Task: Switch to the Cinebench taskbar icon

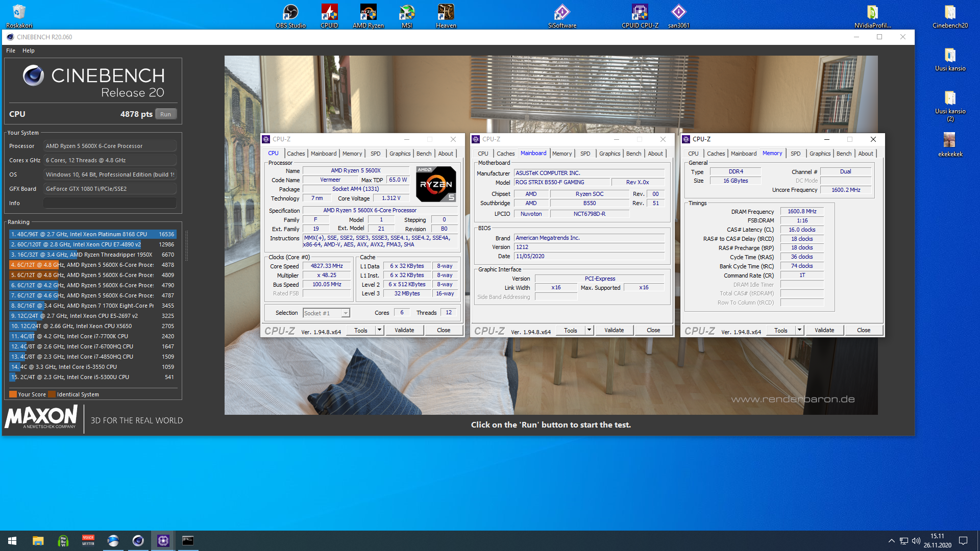Action: tap(138, 541)
